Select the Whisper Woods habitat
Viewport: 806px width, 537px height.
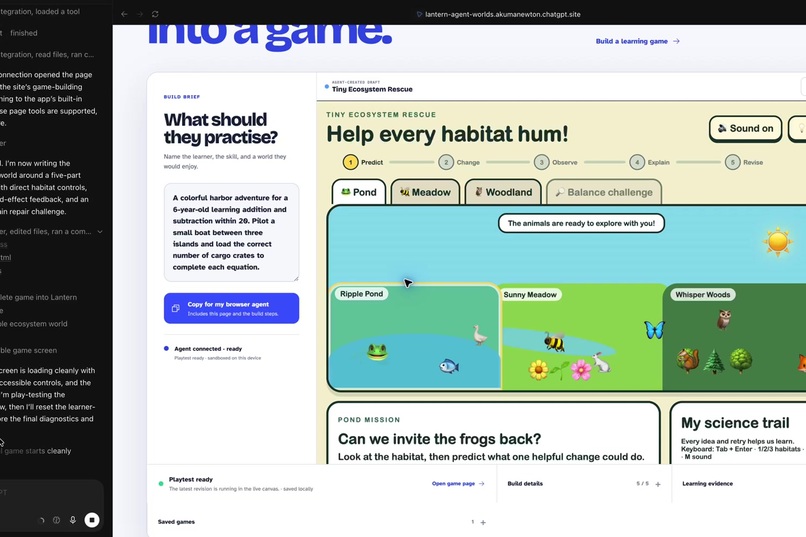734,337
